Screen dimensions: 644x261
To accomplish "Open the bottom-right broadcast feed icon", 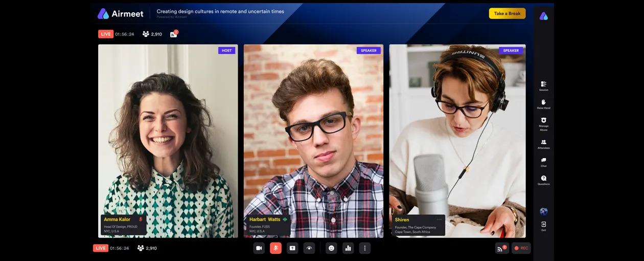I will tap(501, 248).
